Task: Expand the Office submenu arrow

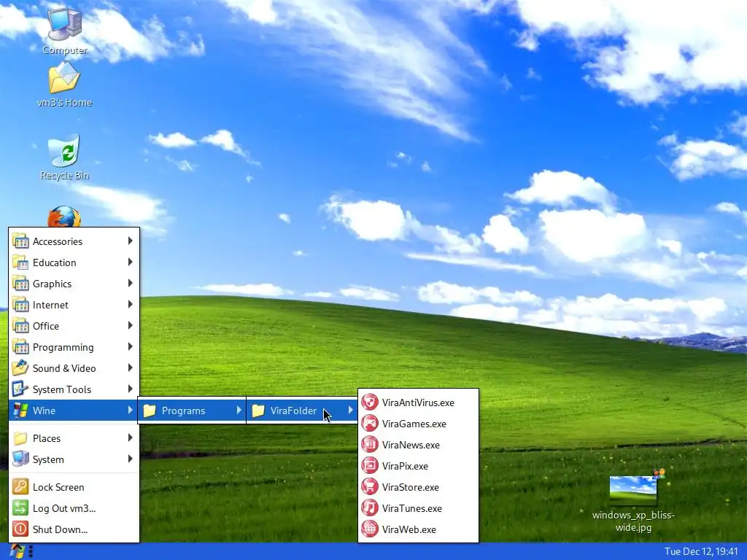Action: click(x=130, y=325)
